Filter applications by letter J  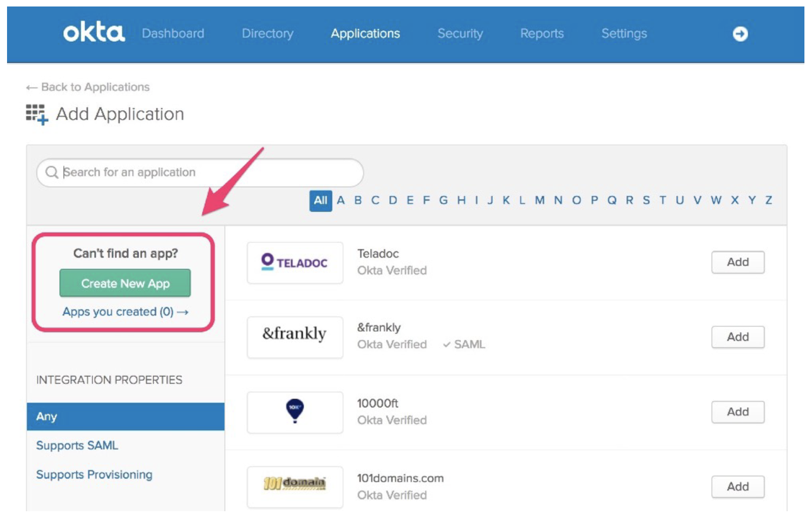[490, 201]
